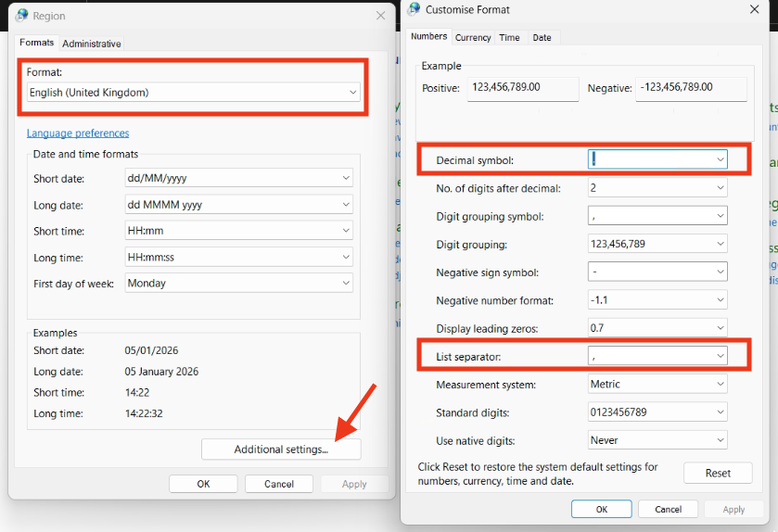Click OK in the Customise Format dialog
Image resolution: width=778 pixels, height=532 pixels.
(601, 509)
